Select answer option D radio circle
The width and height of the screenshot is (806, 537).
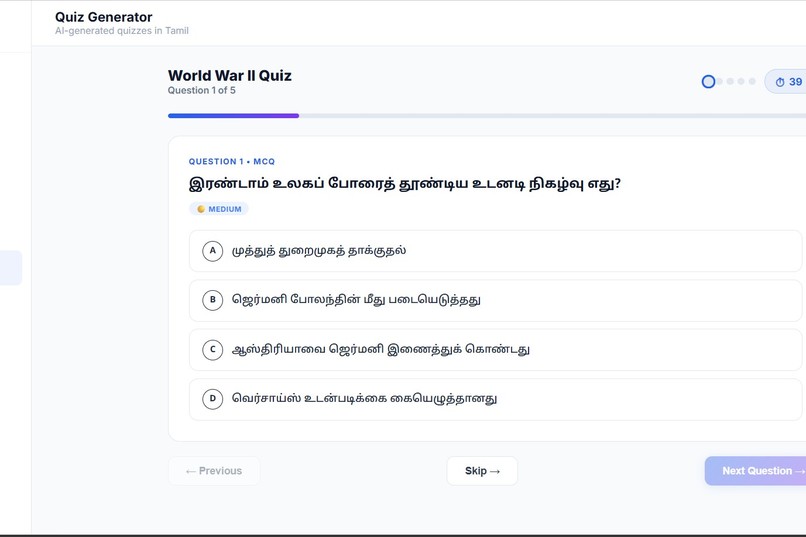(212, 399)
